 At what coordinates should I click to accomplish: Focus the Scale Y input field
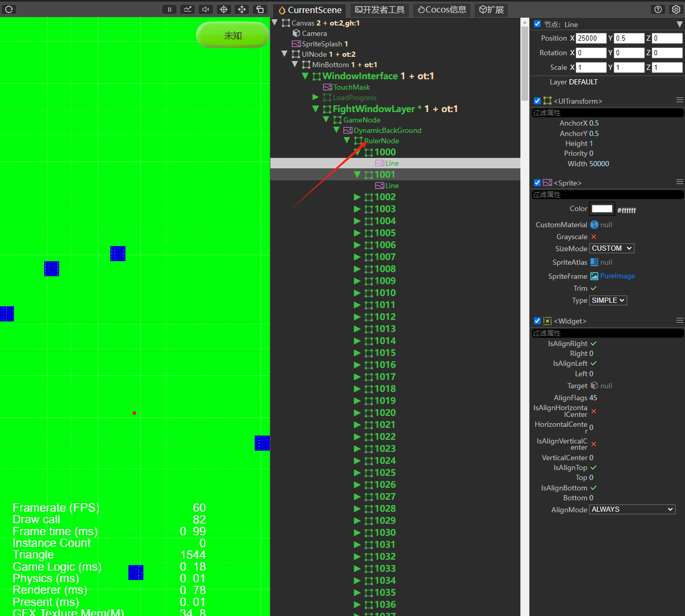(629, 67)
